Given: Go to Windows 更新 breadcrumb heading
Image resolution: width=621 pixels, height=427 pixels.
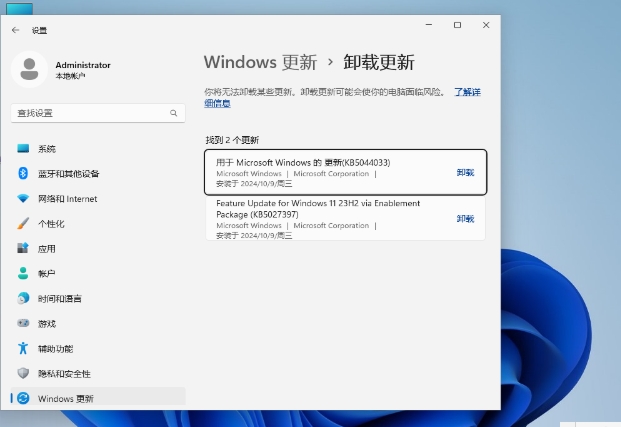Looking at the screenshot, I should tap(260, 62).
